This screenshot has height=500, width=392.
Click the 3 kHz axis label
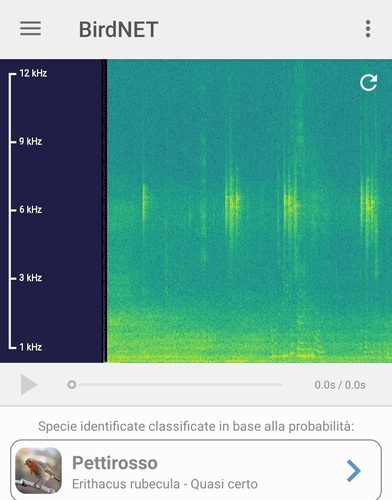click(x=30, y=278)
